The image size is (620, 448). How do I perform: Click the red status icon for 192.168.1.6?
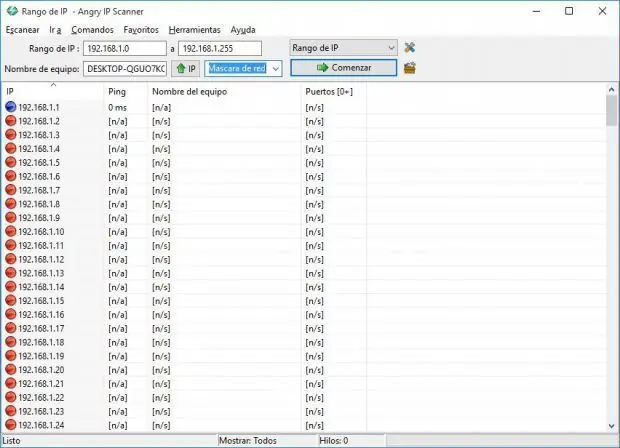tap(11, 176)
